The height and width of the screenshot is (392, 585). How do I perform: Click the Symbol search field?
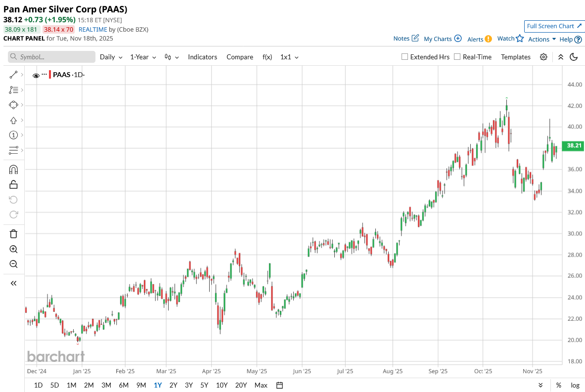point(52,57)
